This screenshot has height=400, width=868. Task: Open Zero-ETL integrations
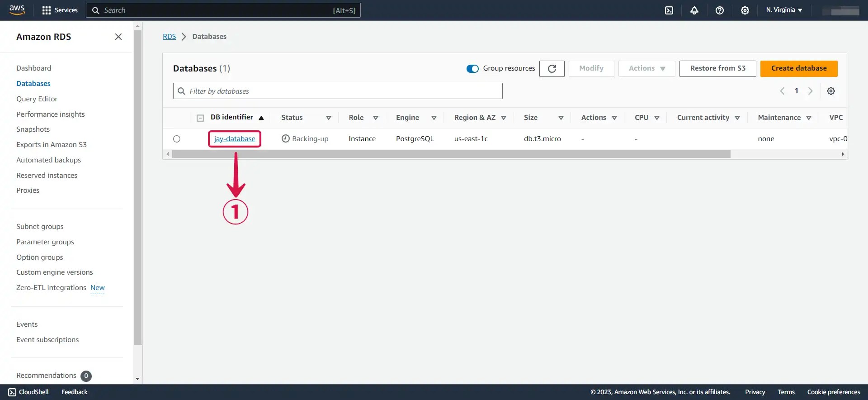(51, 287)
